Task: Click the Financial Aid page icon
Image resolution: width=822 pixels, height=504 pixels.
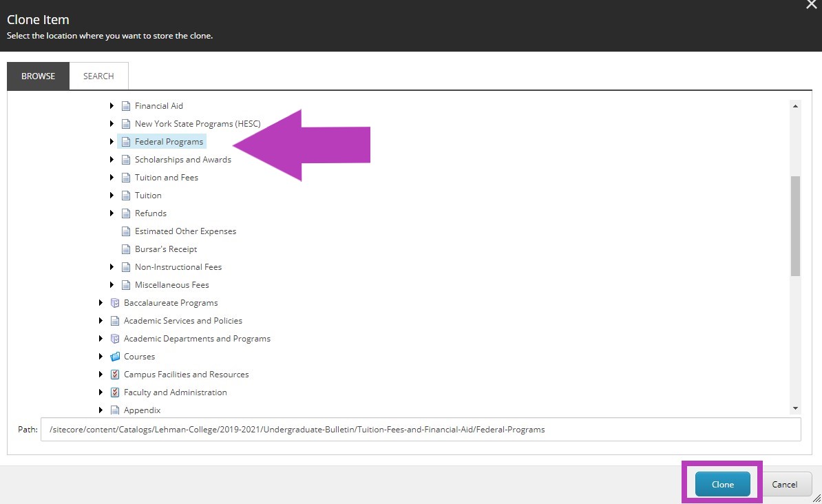Action: pyautogui.click(x=126, y=106)
